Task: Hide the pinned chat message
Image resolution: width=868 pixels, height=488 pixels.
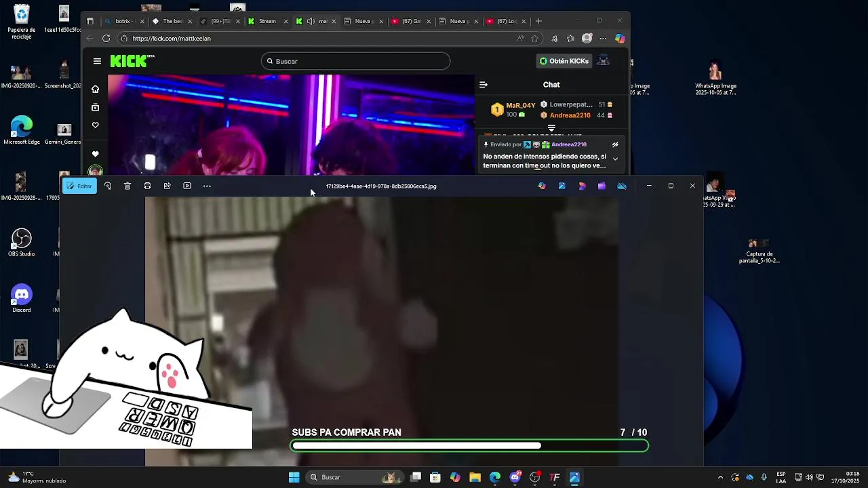Action: click(x=615, y=144)
